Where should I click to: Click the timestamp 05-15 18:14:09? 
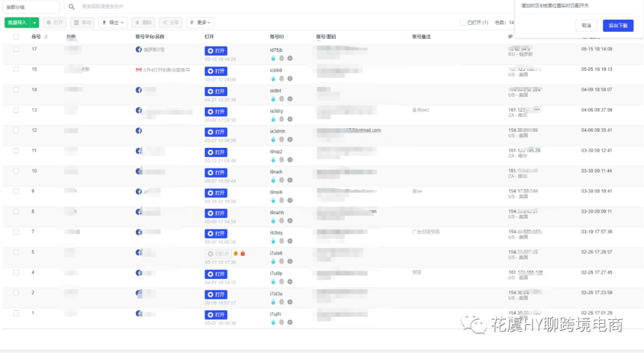[596, 49]
